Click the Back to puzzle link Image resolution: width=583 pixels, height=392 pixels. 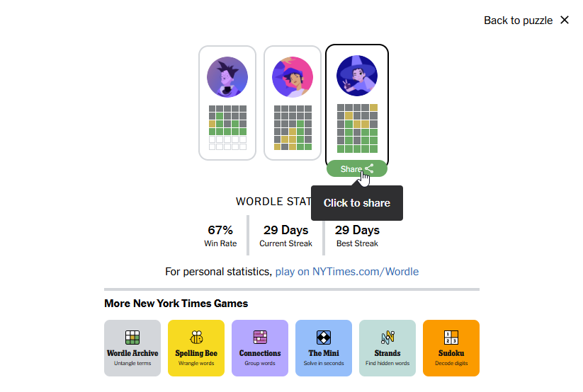518,21
